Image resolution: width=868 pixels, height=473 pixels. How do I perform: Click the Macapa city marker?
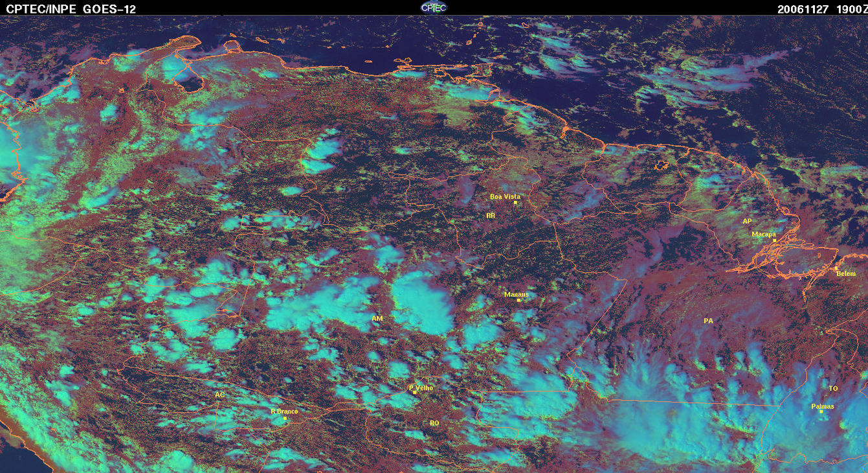pos(774,240)
